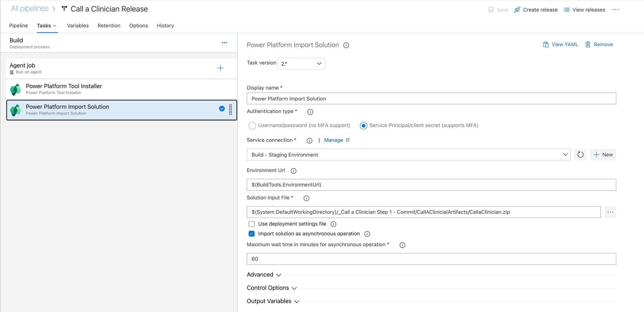This screenshot has width=644, height=312.
Task: Select Username/password authentication radio button
Action: coord(252,126)
